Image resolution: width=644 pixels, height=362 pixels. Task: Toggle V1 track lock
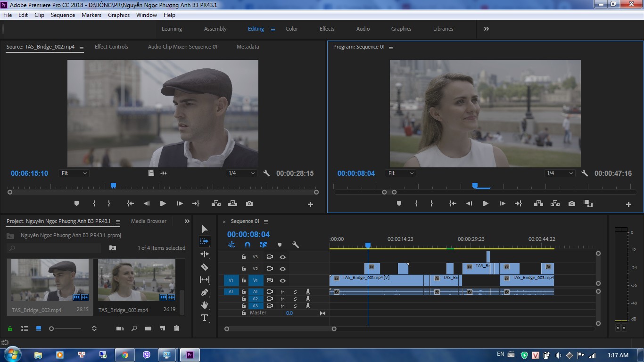point(244,280)
